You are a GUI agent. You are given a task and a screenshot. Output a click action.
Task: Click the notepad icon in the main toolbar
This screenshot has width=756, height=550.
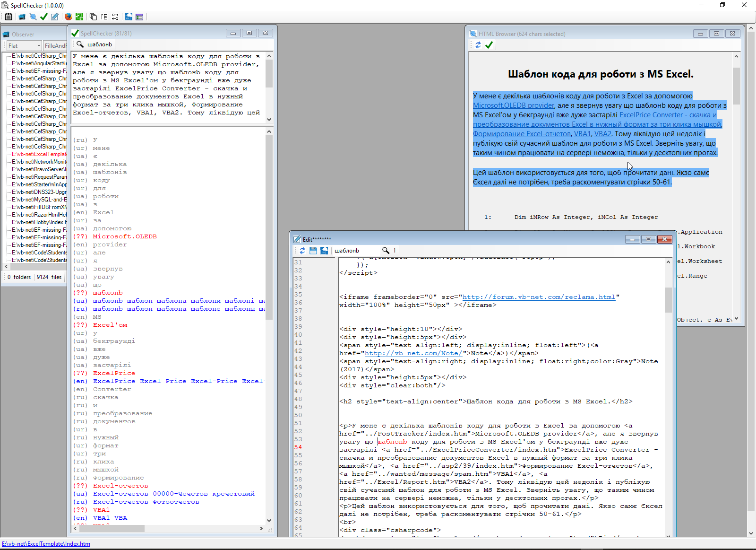pos(9,17)
